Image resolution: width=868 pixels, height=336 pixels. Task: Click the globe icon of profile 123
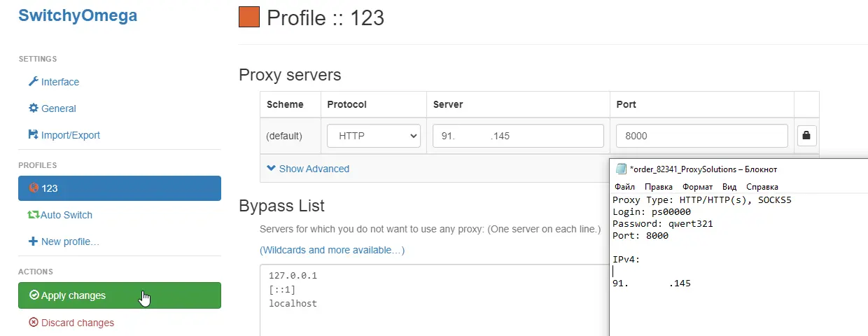(x=34, y=188)
